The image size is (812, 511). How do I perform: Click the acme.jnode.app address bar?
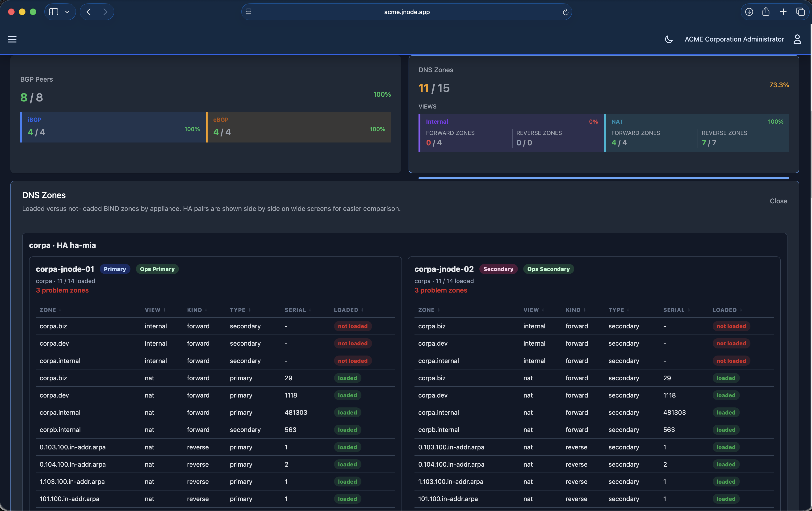pos(406,12)
